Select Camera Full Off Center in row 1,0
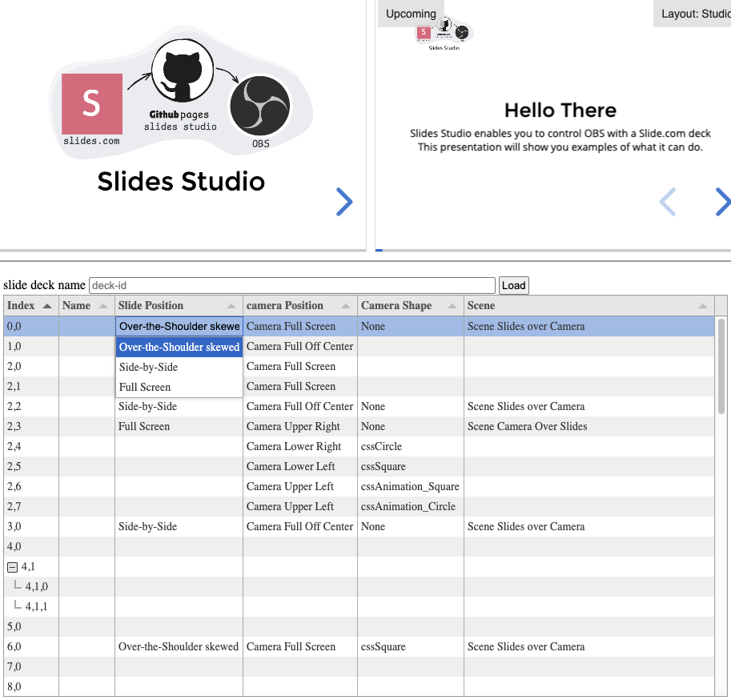Viewport: 731px width, 700px height. pyautogui.click(x=299, y=347)
